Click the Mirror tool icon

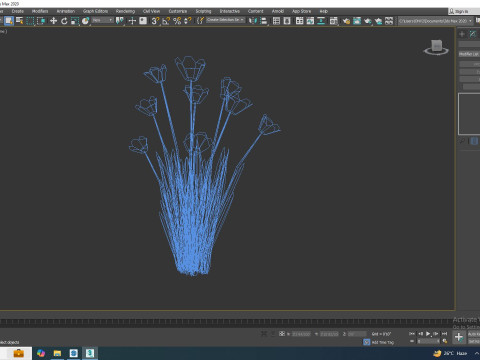(x=253, y=21)
